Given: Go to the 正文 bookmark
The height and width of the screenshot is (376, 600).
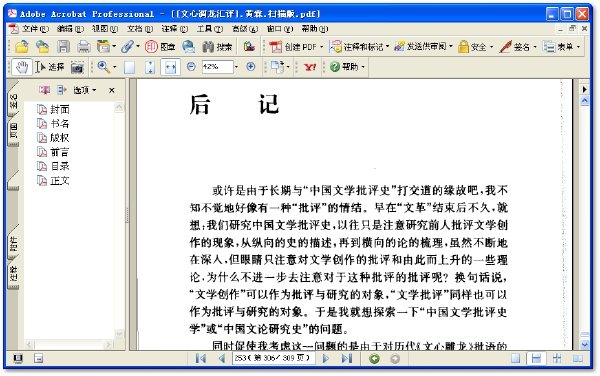Looking at the screenshot, I should tap(53, 180).
